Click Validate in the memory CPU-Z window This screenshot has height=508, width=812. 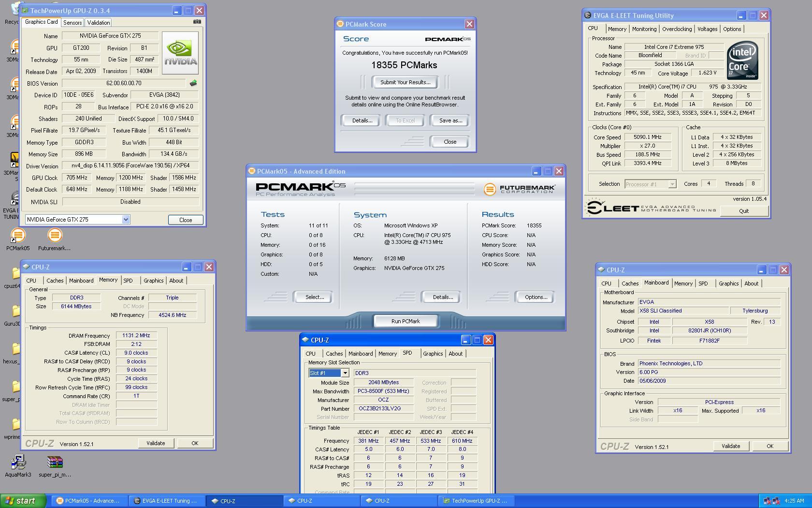[156, 443]
